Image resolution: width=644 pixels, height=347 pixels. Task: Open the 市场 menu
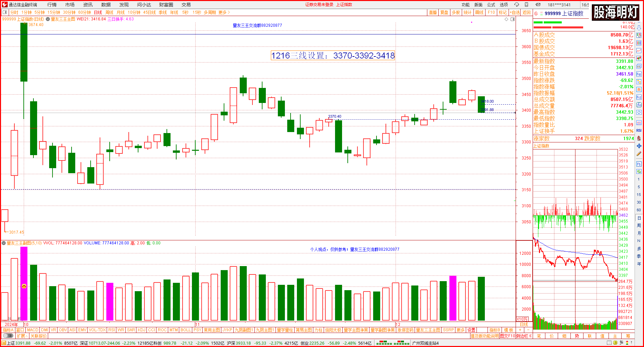(x=70, y=5)
